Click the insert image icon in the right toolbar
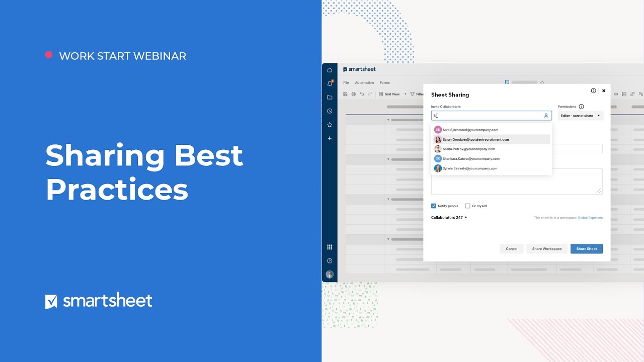The height and width of the screenshot is (362, 644). coord(624,94)
